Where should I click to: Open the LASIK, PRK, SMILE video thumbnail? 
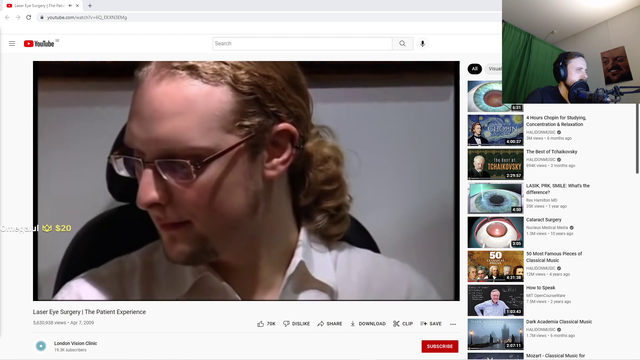pyautogui.click(x=496, y=198)
